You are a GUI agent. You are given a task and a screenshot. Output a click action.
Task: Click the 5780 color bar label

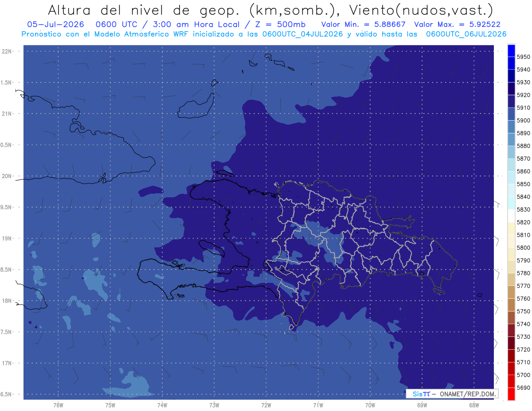click(x=523, y=273)
